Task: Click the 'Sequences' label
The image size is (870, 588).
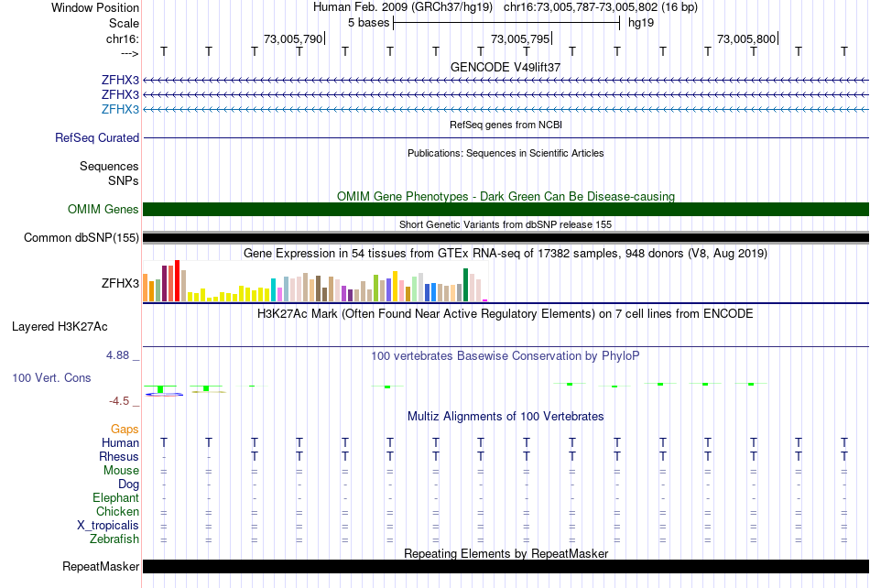Action: (x=109, y=167)
